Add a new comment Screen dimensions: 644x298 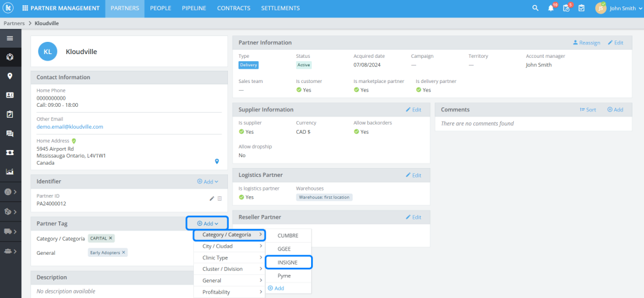[615, 109]
